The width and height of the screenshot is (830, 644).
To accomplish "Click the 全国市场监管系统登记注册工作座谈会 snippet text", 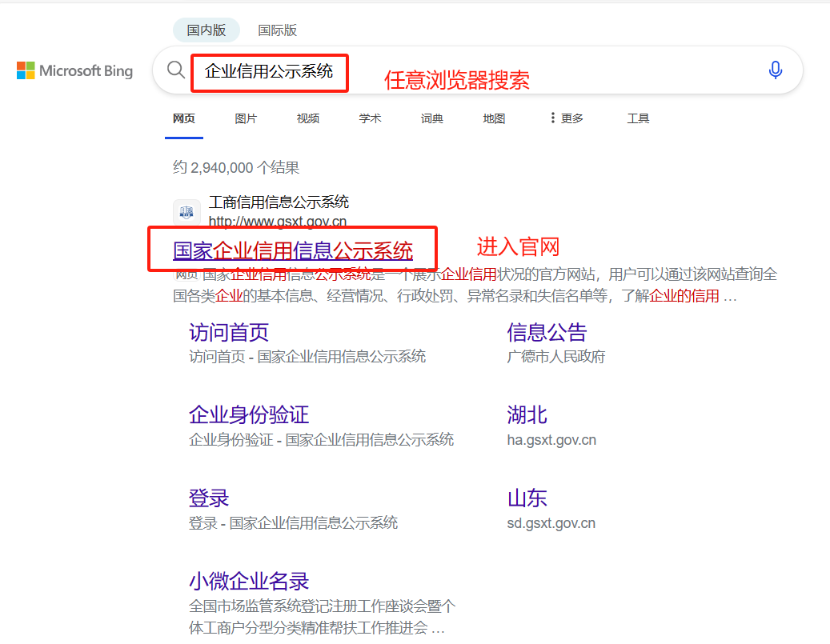I will coord(322,617).
